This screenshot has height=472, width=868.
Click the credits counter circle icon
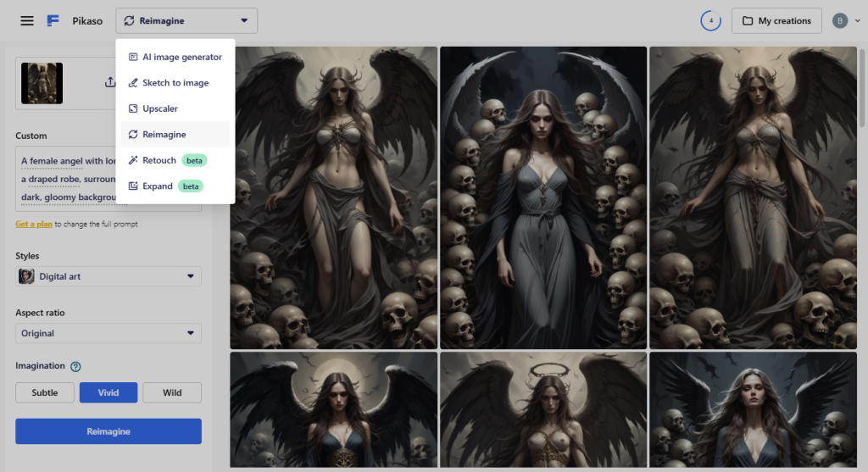pyautogui.click(x=710, y=20)
